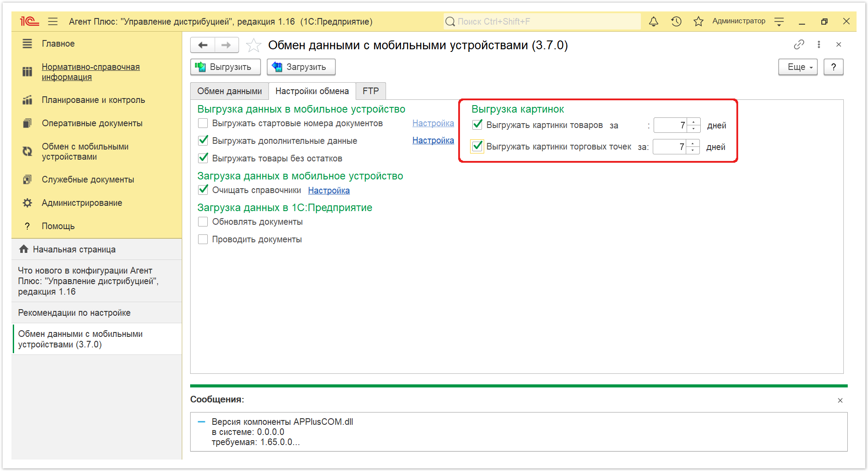Open Планирование и контроль section
The width and height of the screenshot is (868, 471).
tap(93, 100)
